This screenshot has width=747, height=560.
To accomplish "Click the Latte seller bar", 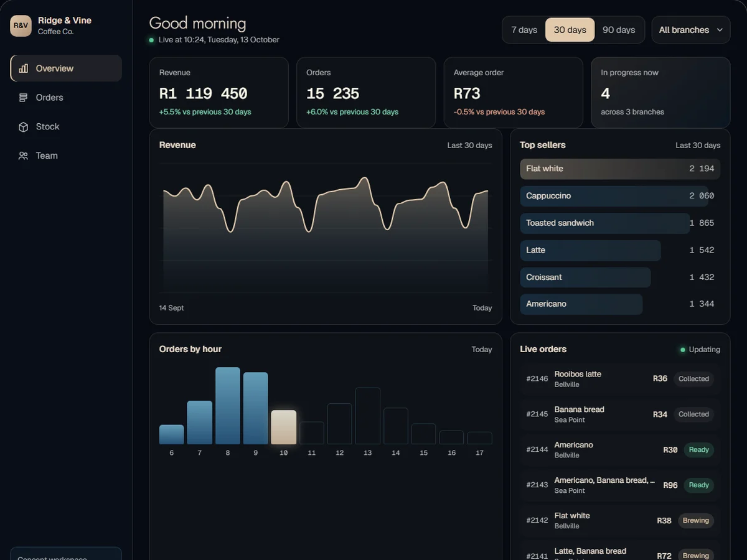I will [x=591, y=250].
